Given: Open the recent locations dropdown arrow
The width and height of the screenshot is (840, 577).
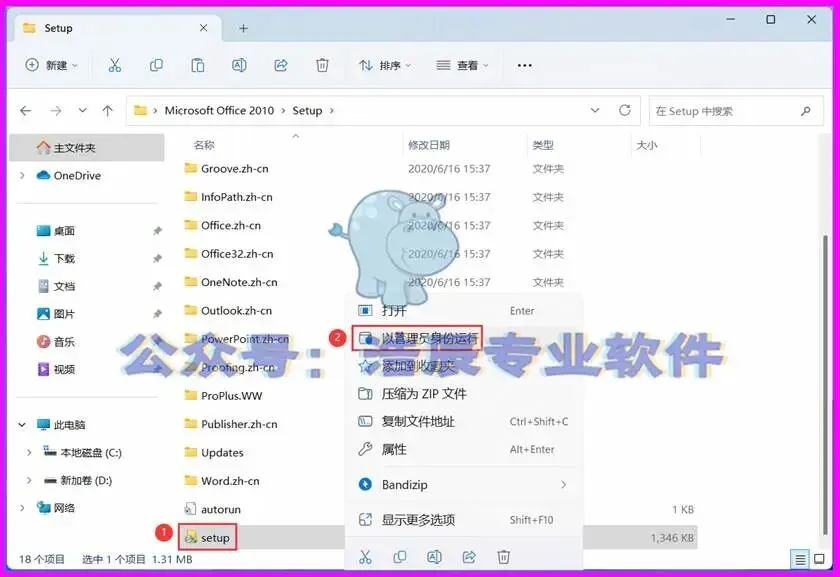Looking at the screenshot, I should [82, 110].
